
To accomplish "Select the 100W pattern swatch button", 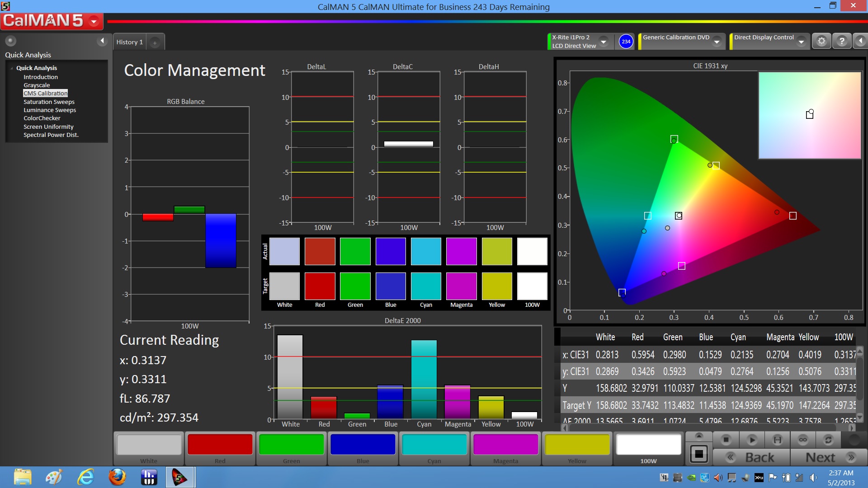I will point(649,449).
